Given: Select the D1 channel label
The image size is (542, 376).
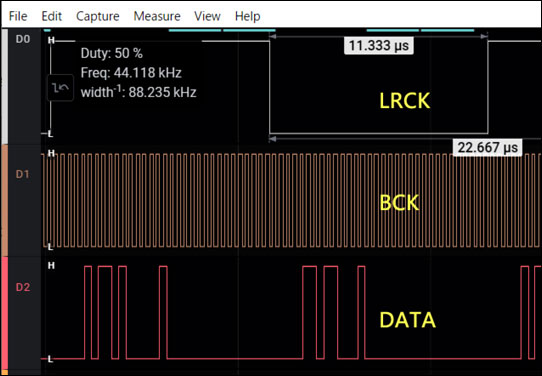Looking at the screenshot, I should click(x=23, y=175).
